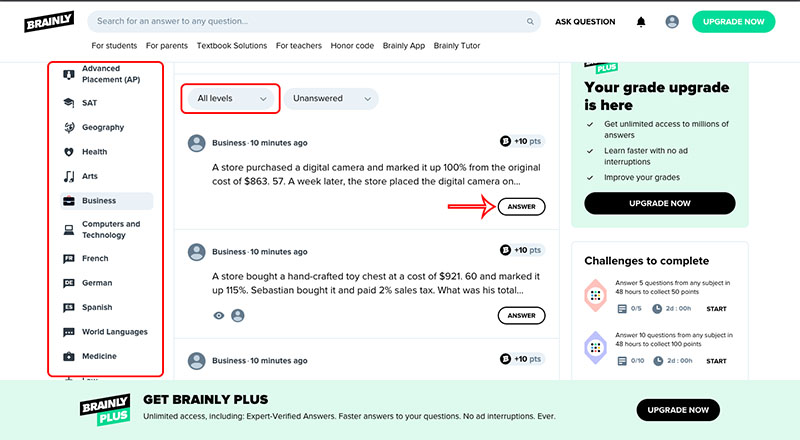
Task: Select the Health heart icon
Action: [69, 152]
